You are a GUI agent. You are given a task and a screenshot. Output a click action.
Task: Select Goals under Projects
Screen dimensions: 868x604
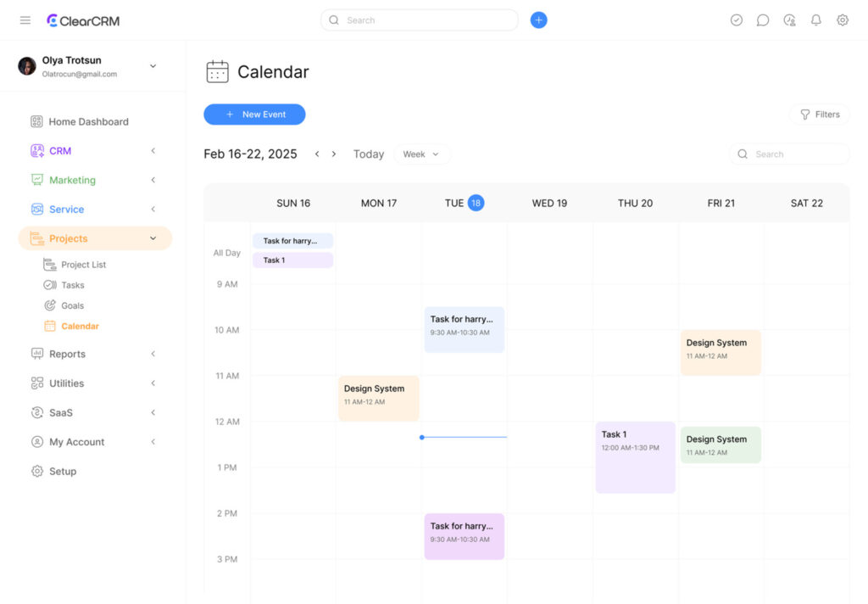click(72, 305)
